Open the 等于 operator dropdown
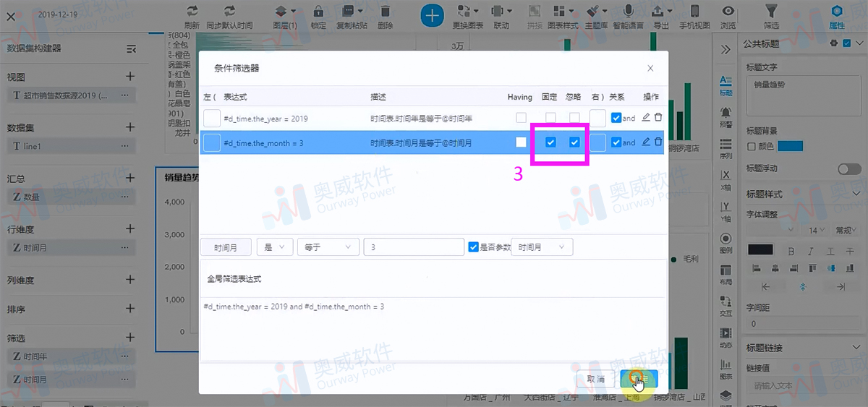This screenshot has width=868, height=407. [328, 247]
